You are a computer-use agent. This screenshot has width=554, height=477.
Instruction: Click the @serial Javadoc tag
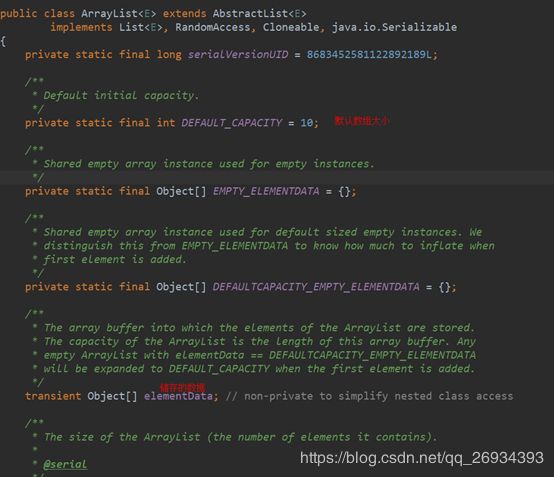pyautogui.click(x=65, y=464)
